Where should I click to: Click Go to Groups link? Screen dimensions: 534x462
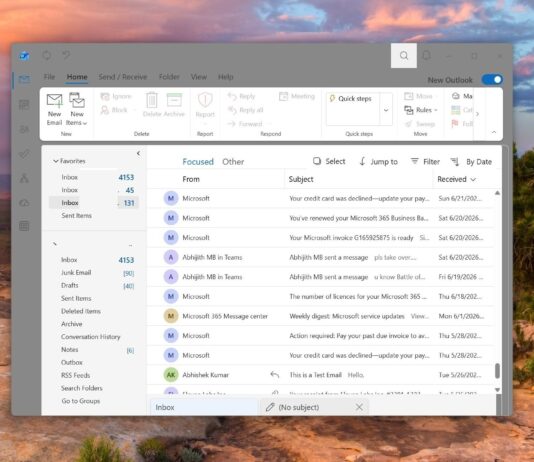[81, 401]
